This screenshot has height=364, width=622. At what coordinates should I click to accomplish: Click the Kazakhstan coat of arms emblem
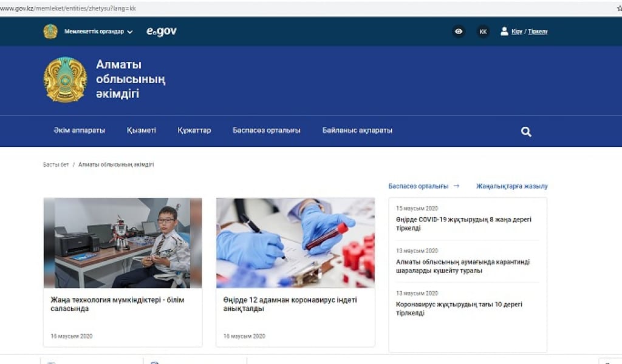(x=64, y=79)
